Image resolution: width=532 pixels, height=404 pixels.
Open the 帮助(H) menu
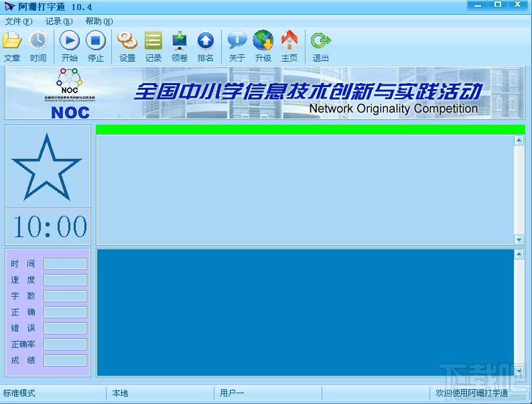point(99,21)
